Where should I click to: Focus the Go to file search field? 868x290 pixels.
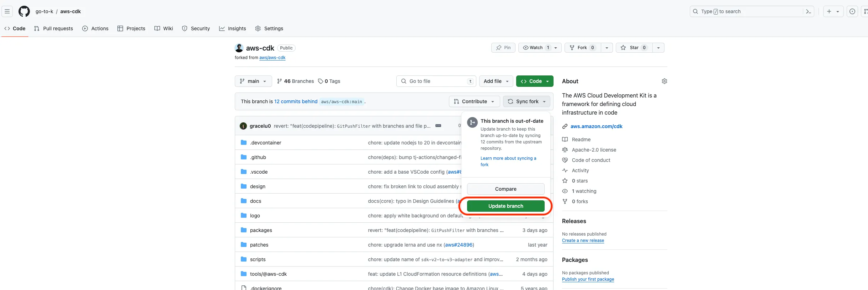click(436, 81)
